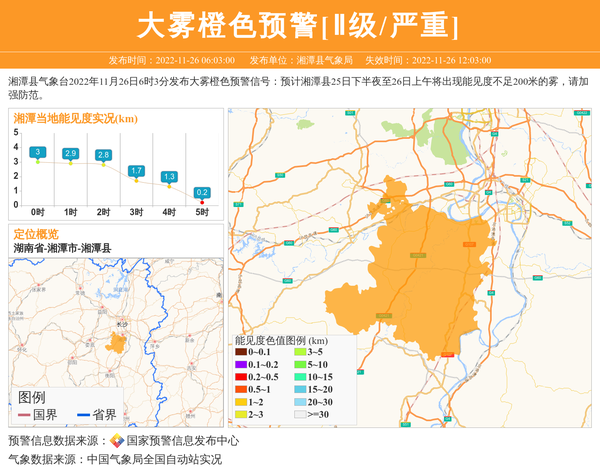Click the 国界 legend entry
The image size is (600, 471).
coord(38,414)
